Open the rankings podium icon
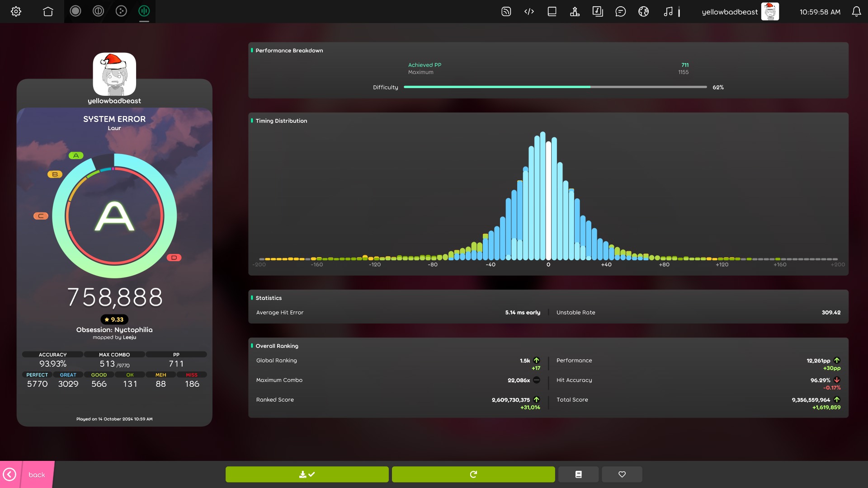The height and width of the screenshot is (488, 868). 575,12
